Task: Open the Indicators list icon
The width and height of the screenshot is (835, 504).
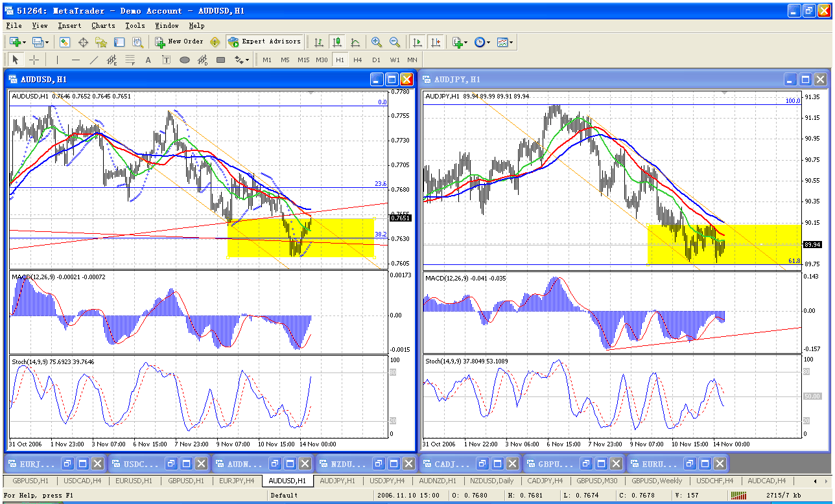Action: [x=458, y=42]
